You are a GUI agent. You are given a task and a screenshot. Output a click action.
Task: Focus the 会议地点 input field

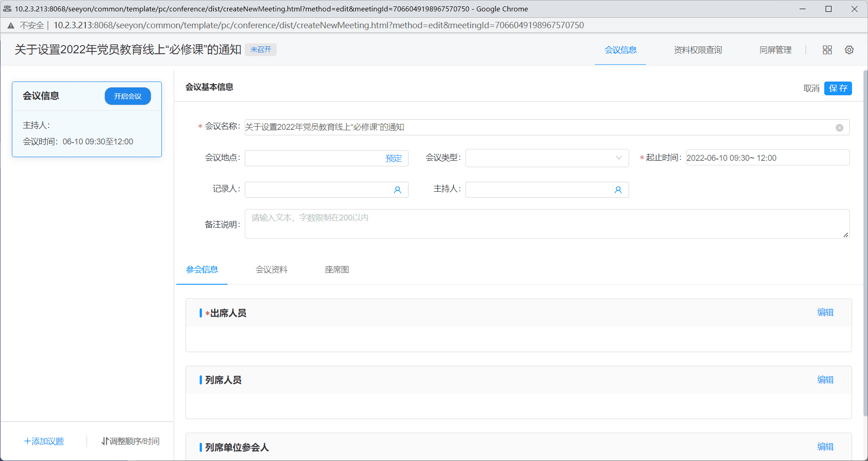(x=326, y=158)
